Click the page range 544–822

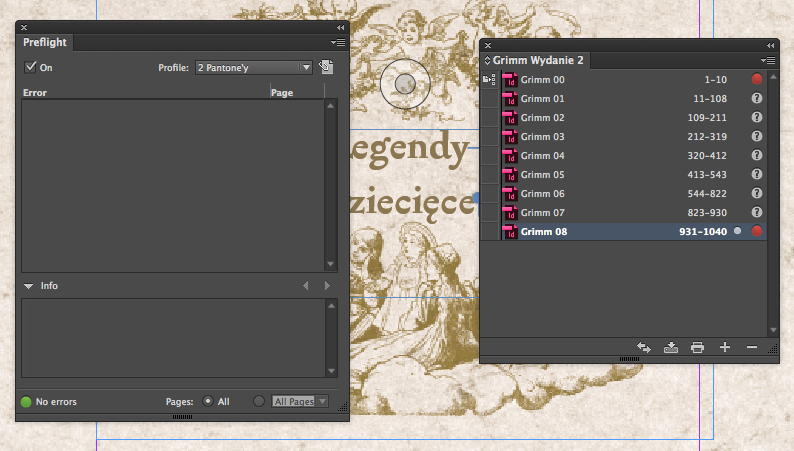707,193
